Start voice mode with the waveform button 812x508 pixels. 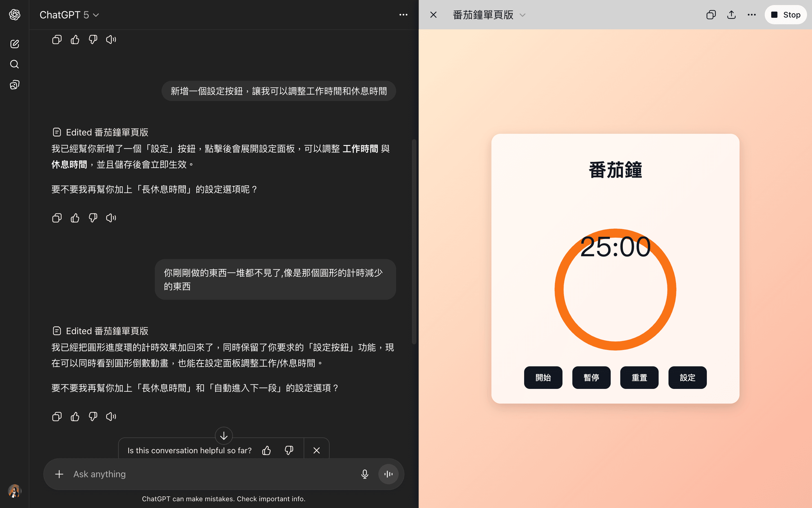(x=388, y=474)
